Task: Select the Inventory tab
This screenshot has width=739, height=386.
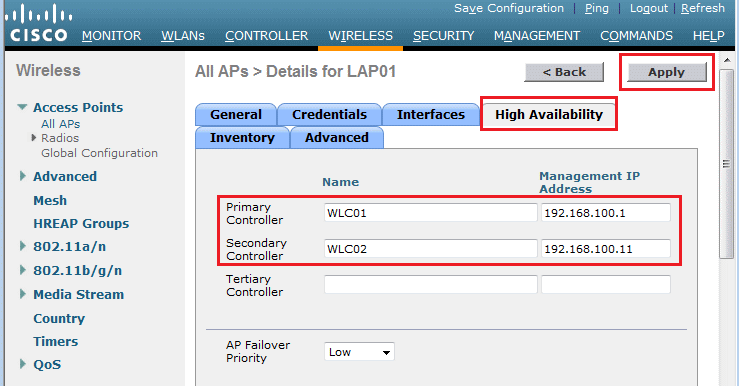Action: pyautogui.click(x=242, y=138)
